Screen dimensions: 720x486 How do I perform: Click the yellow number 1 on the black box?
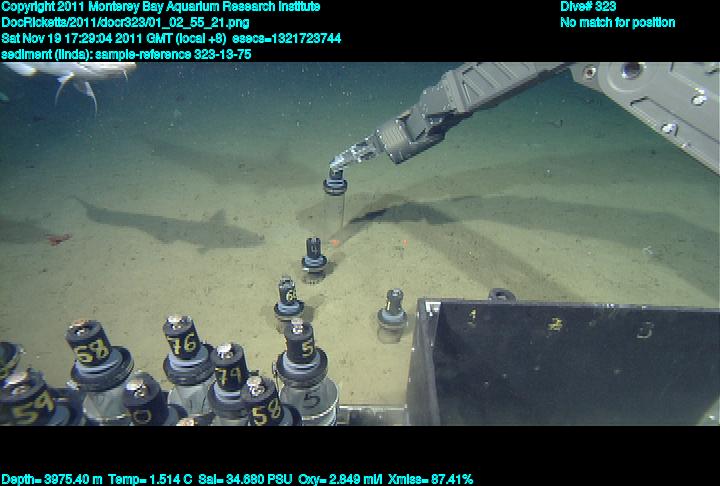coord(472,317)
